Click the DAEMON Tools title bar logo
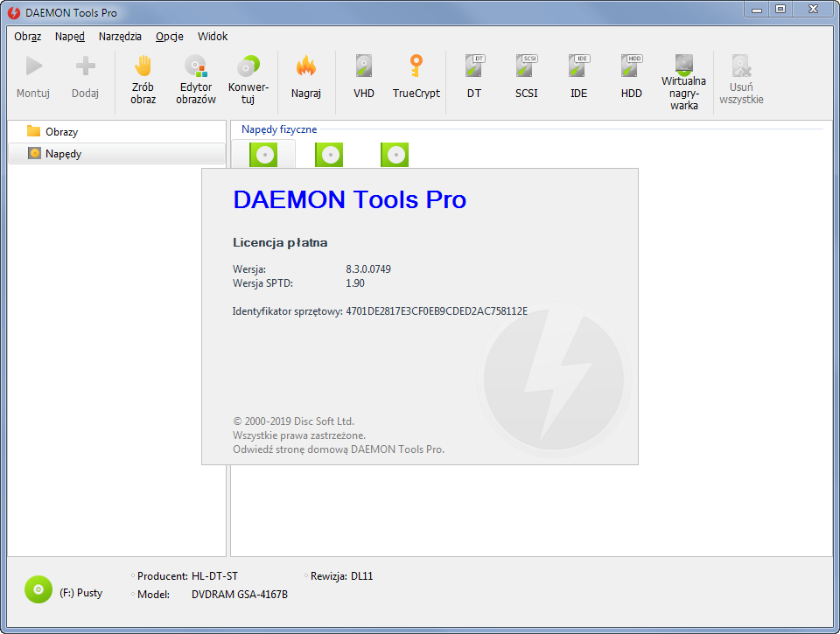 click(x=14, y=13)
